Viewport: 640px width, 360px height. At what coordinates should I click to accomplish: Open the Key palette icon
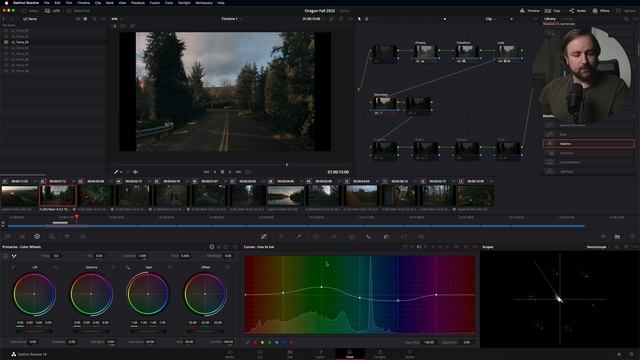pos(386,236)
